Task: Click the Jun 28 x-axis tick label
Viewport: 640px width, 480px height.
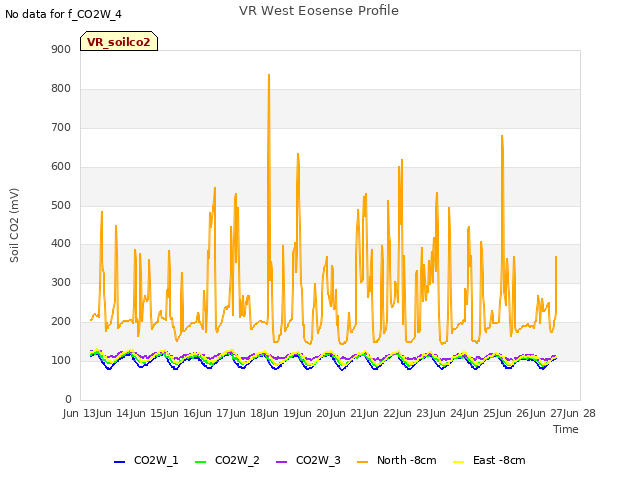Action: [581, 413]
